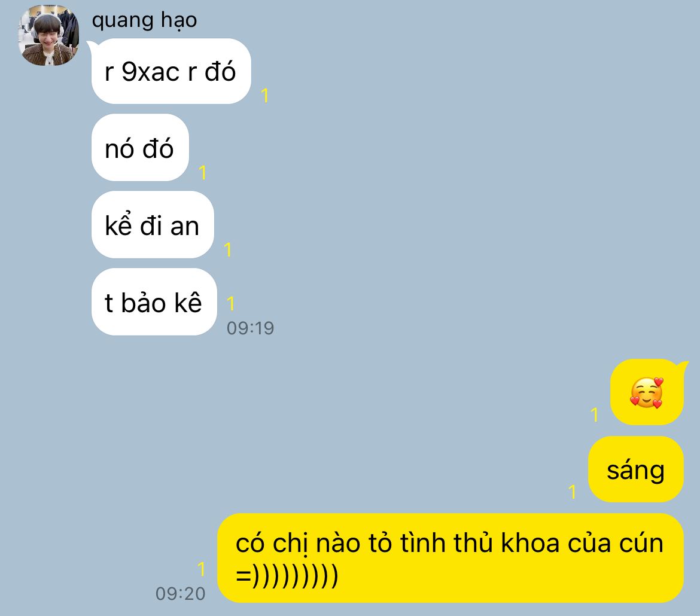Click the 09:20 timestamp

coord(180,594)
